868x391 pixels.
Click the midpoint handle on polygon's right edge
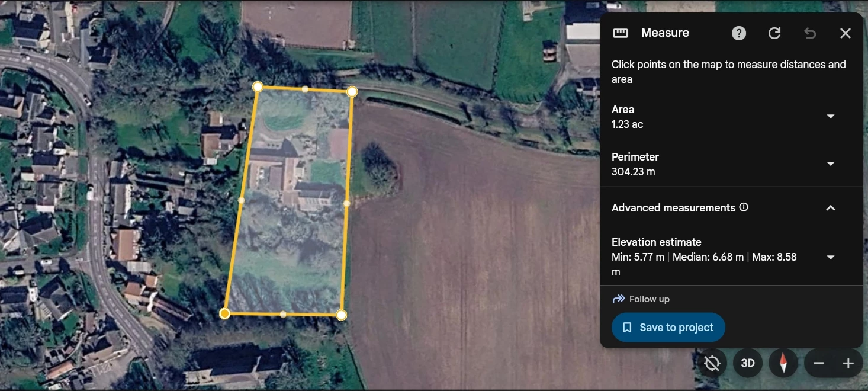(346, 203)
